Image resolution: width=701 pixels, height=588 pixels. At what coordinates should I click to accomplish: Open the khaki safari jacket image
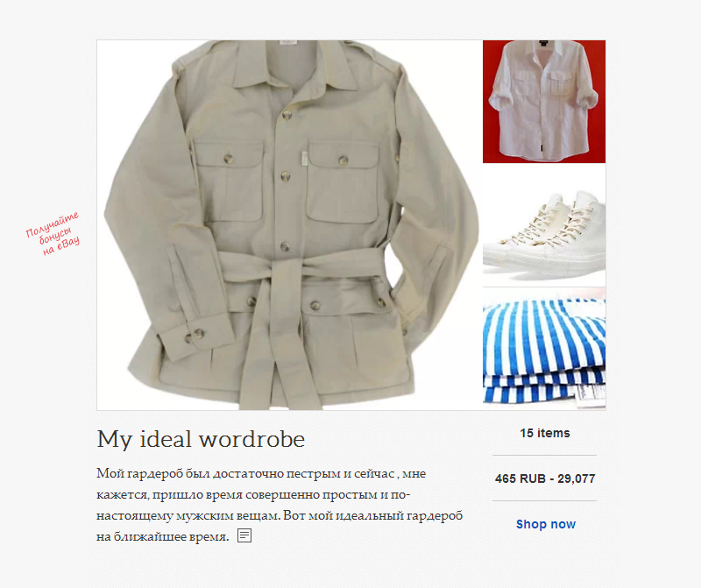pyautogui.click(x=289, y=225)
